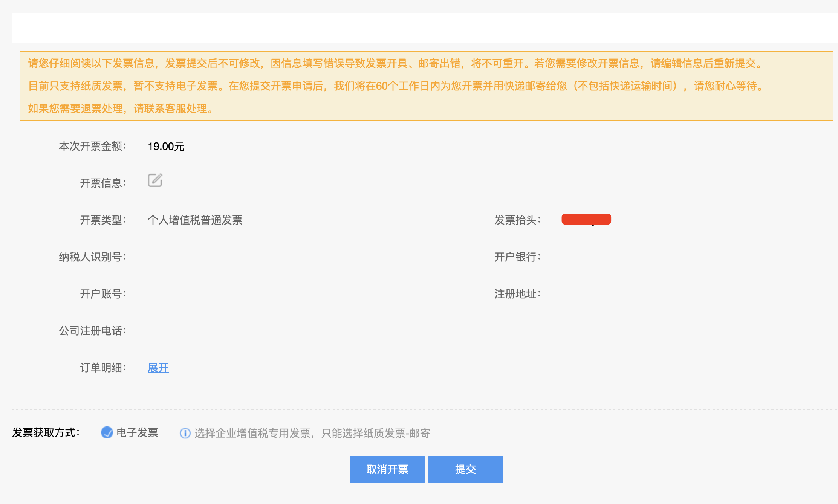The height and width of the screenshot is (504, 838).
Task: Click the hint text about 纸质发票-邮寄
Action: 312,433
